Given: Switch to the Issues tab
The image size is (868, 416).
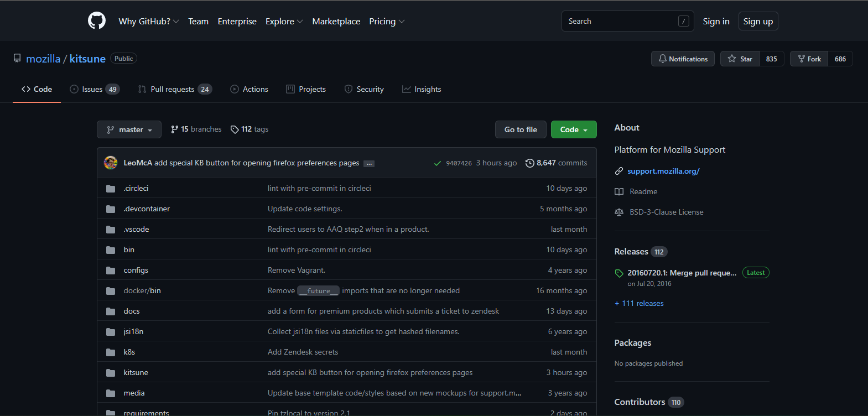Looking at the screenshot, I should [x=95, y=89].
